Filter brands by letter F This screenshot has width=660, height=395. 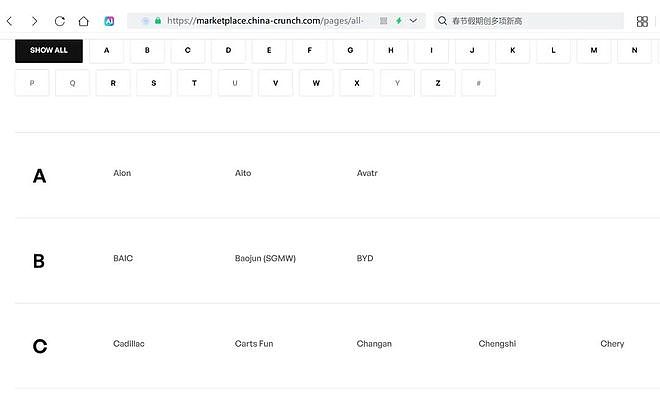click(x=309, y=51)
